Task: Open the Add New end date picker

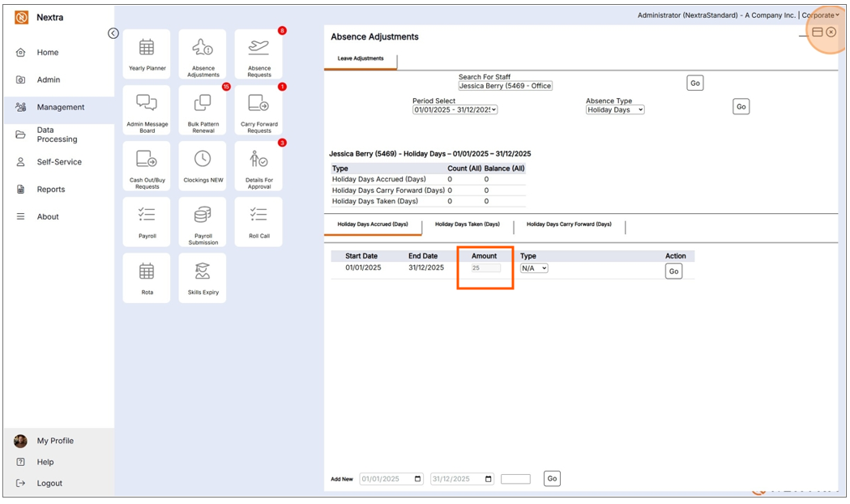Action: 488,479
